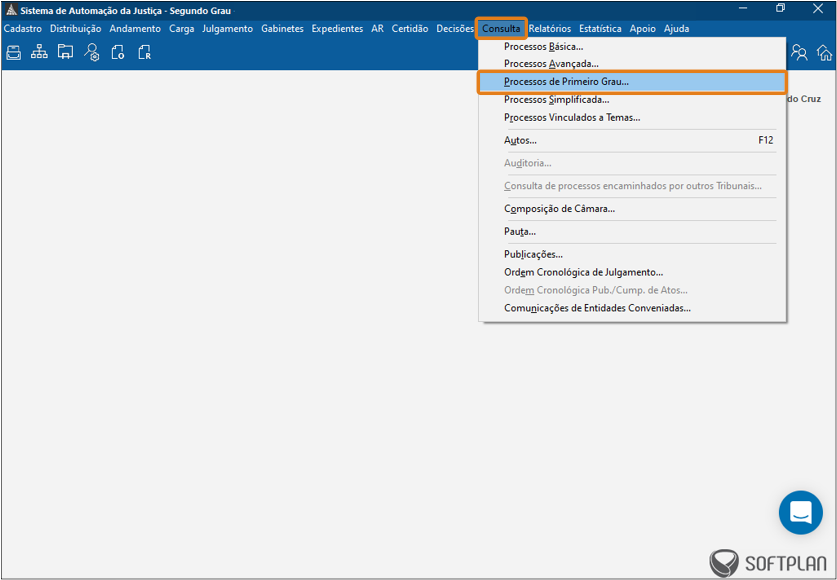Expand the Cadastro menu
This screenshot has height=580, width=837.
click(x=23, y=29)
